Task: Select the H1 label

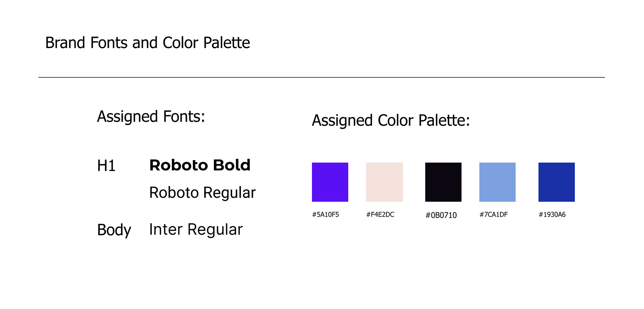Action: click(106, 166)
